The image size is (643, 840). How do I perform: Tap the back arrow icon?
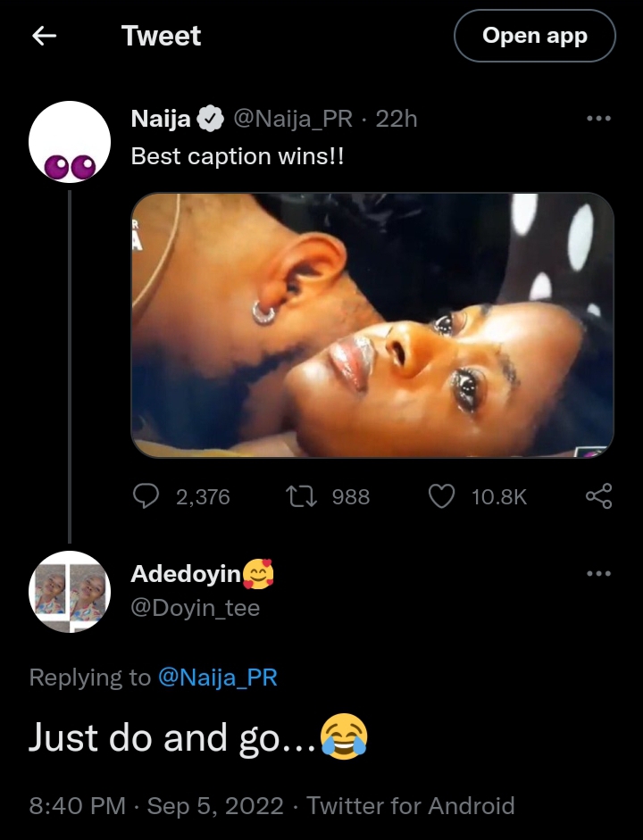coord(44,36)
